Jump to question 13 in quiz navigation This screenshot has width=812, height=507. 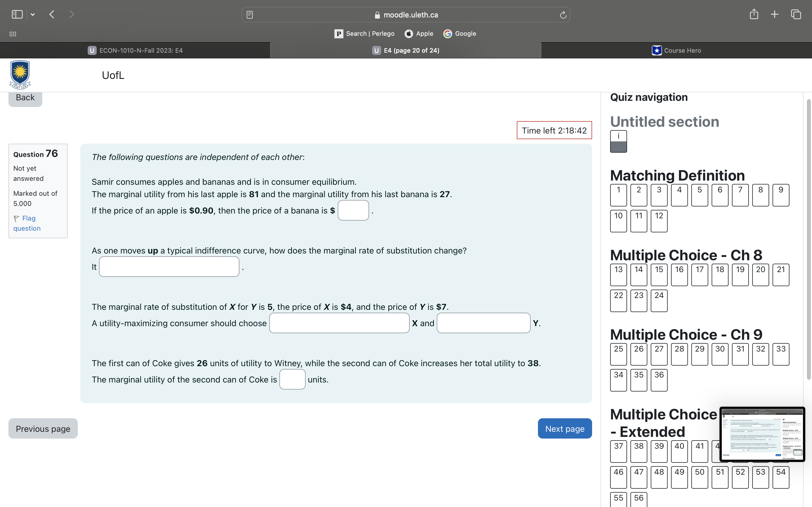point(618,274)
